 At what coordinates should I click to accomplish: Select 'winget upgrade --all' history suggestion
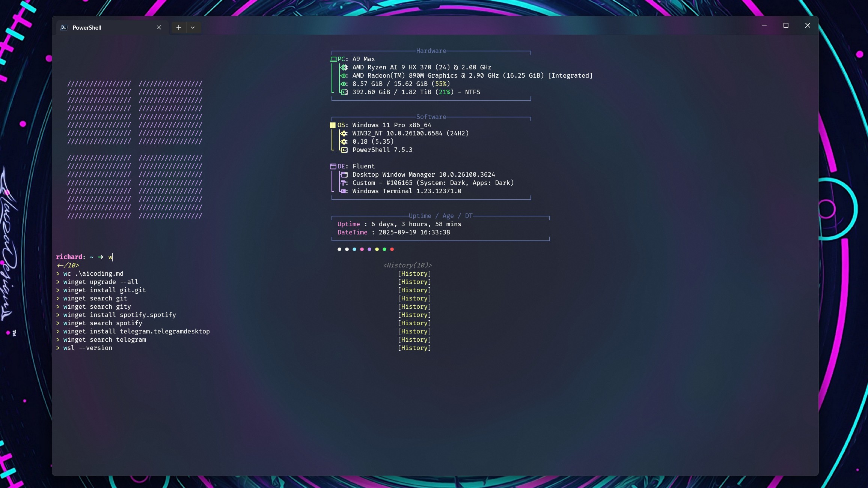coord(101,282)
